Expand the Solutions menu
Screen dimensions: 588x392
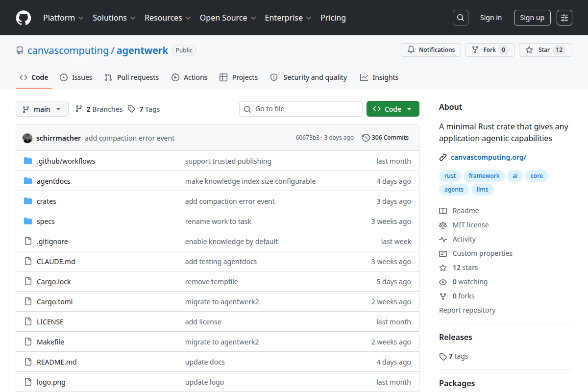[114, 18]
